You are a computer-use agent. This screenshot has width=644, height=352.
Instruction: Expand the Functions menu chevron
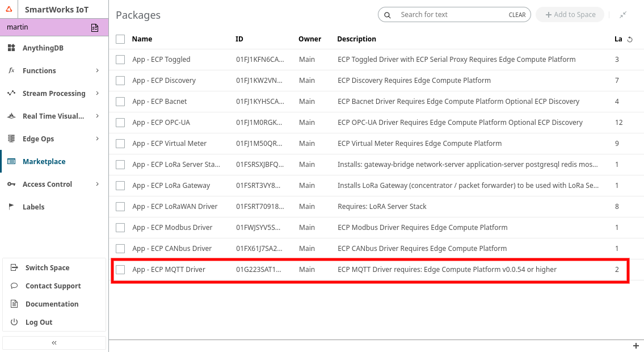point(98,70)
